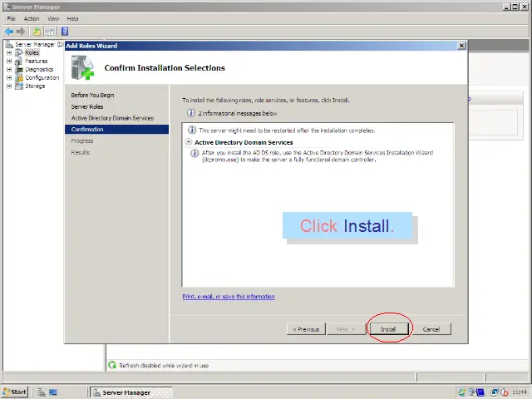The image size is (532, 399).
Task: Select the Server Manager root node icon
Action: [9, 44]
